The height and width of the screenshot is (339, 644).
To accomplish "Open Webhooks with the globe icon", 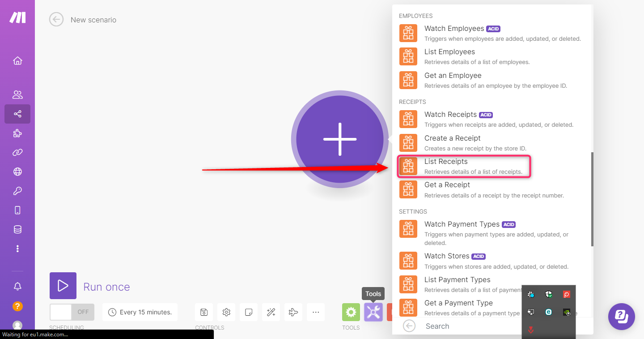I will coord(17,172).
